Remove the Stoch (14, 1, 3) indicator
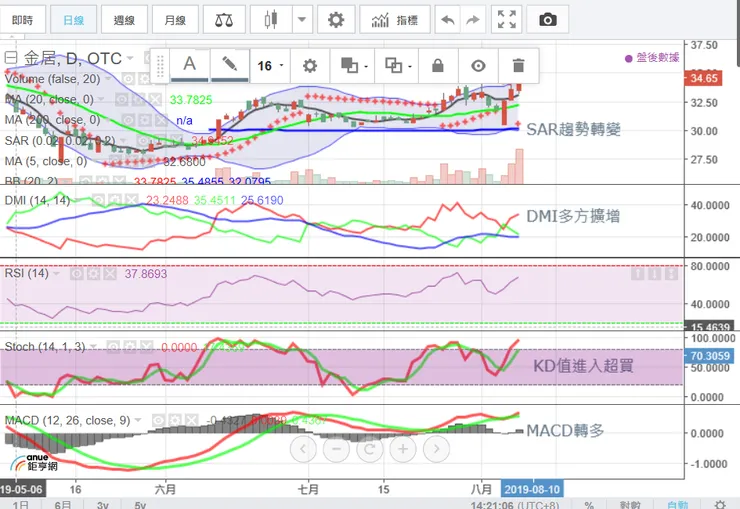 146,348
